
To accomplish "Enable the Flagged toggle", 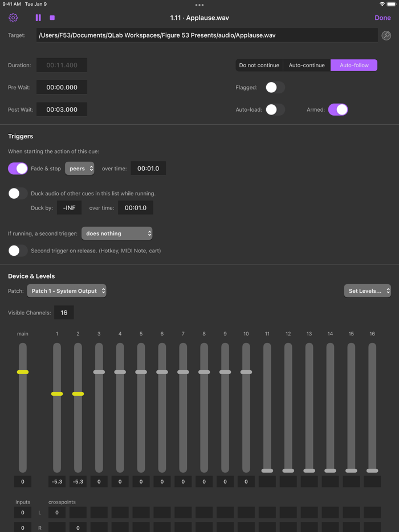I will pyautogui.click(x=274, y=87).
